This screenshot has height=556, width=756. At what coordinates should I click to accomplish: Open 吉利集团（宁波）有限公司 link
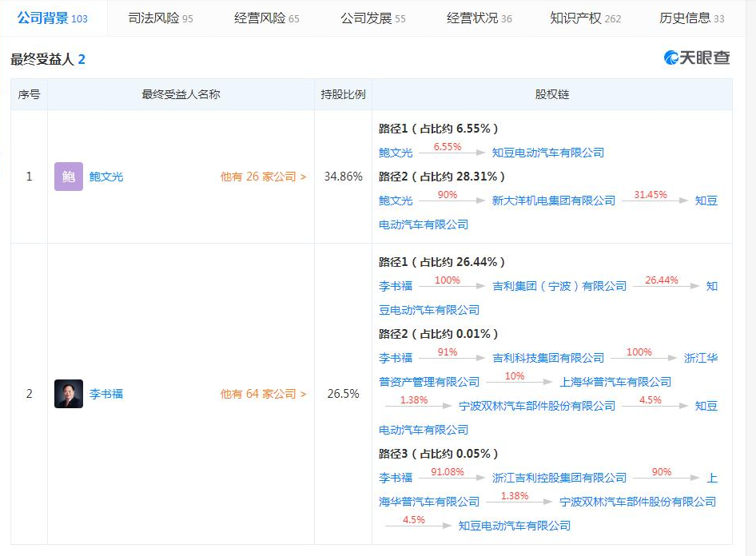(x=559, y=286)
